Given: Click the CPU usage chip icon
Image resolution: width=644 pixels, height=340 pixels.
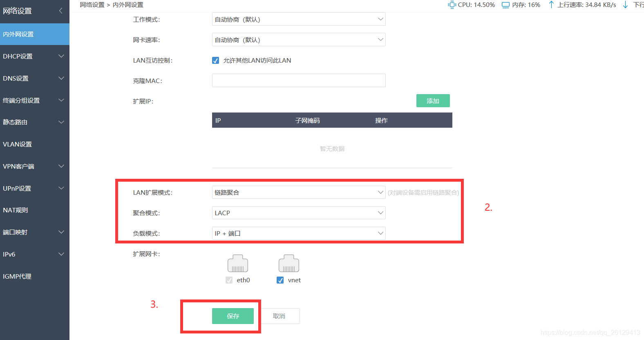Looking at the screenshot, I should tap(452, 5).
